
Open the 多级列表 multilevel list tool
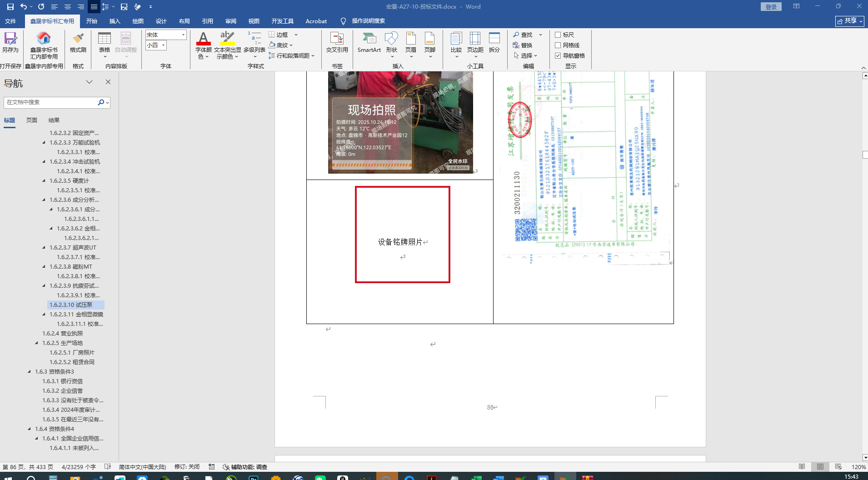[254, 45]
